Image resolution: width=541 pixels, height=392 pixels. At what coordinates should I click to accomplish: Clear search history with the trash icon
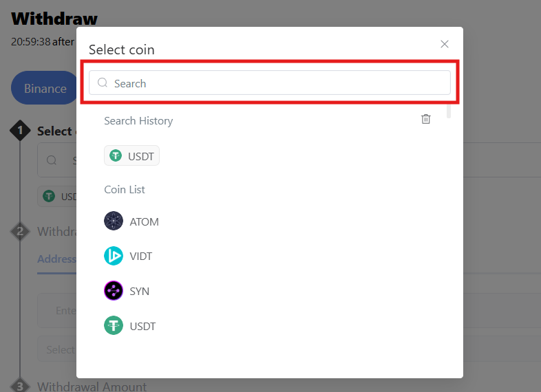coord(426,119)
